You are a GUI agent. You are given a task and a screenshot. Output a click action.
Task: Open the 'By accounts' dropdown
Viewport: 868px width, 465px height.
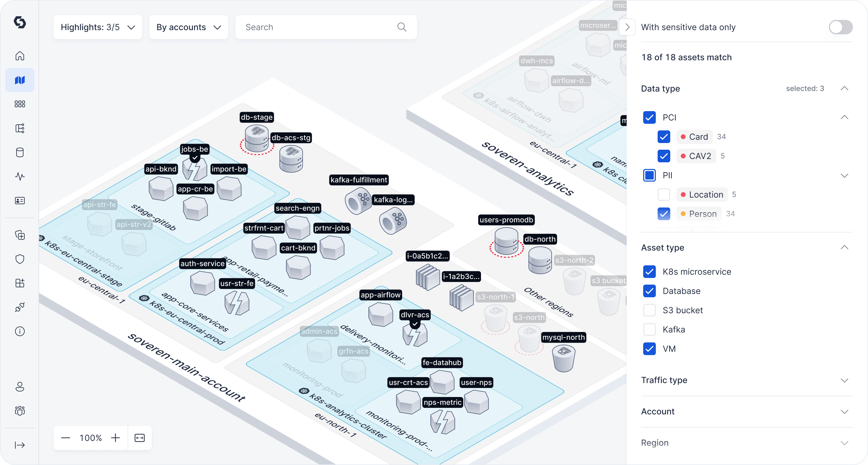188,27
